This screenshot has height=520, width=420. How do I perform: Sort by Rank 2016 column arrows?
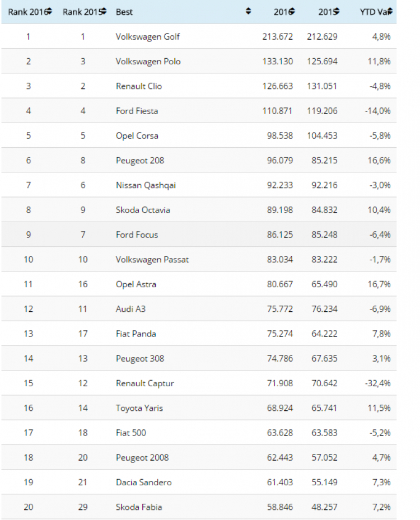[x=49, y=12]
